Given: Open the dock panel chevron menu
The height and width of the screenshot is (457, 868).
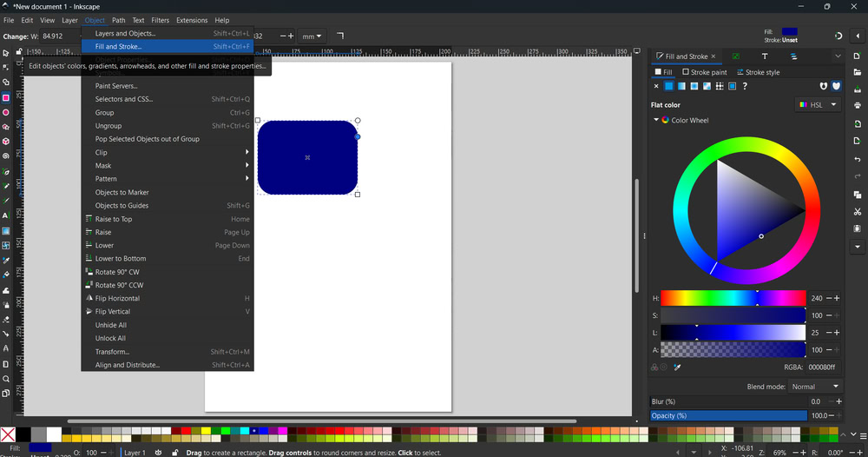Looking at the screenshot, I should pos(838,56).
